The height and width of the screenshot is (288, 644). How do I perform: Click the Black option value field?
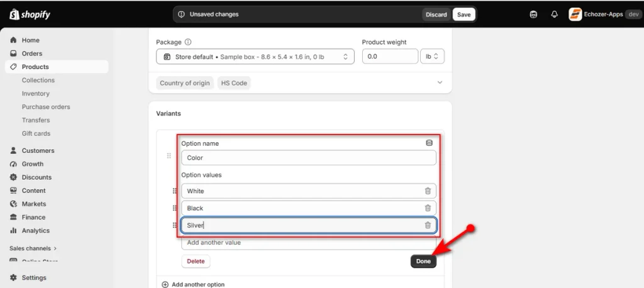coord(309,208)
